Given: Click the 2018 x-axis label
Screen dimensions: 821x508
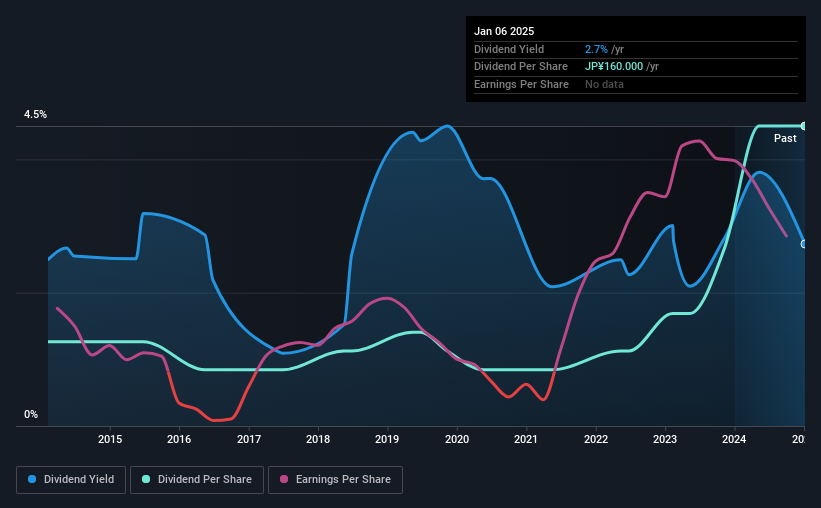Looking at the screenshot, I should pyautogui.click(x=318, y=439).
